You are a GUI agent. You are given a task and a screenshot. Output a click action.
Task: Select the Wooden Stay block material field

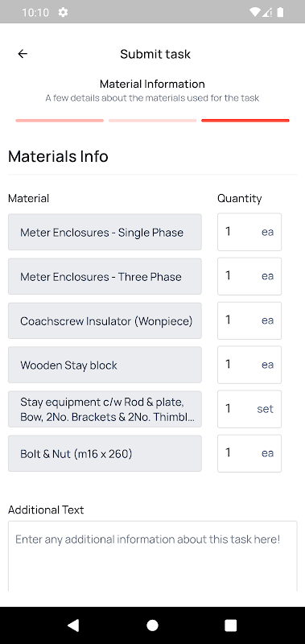click(x=105, y=365)
